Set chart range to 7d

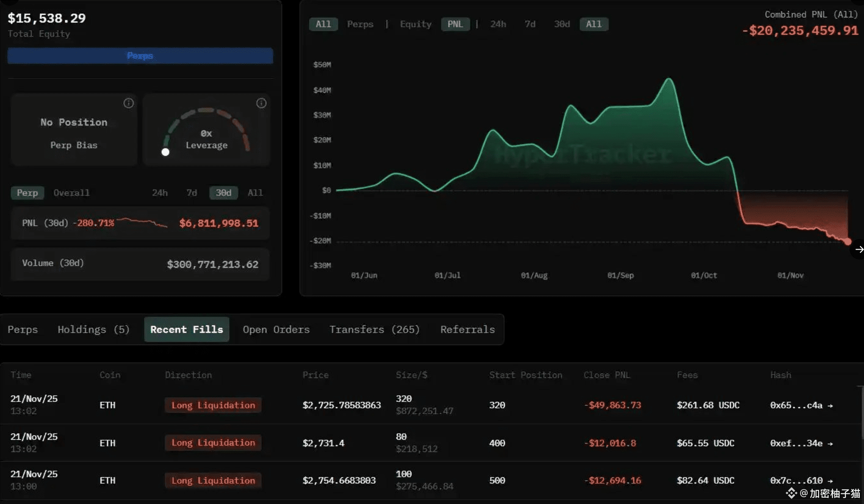click(530, 24)
